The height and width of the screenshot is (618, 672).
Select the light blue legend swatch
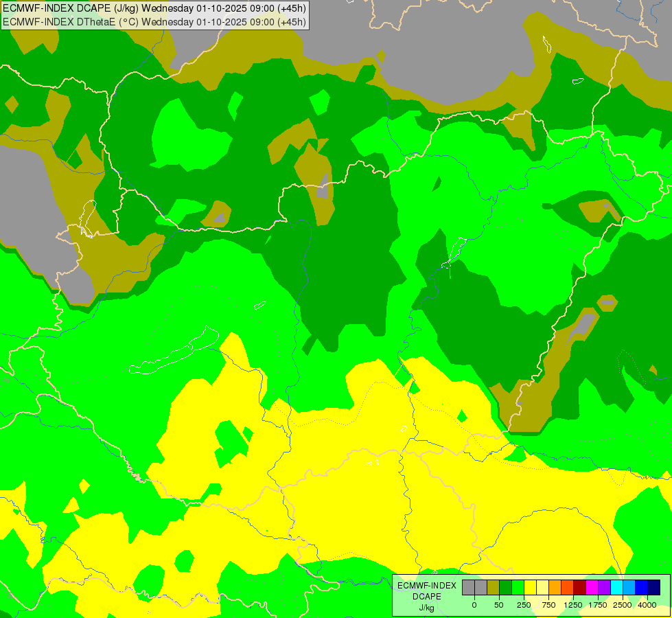[629, 587]
